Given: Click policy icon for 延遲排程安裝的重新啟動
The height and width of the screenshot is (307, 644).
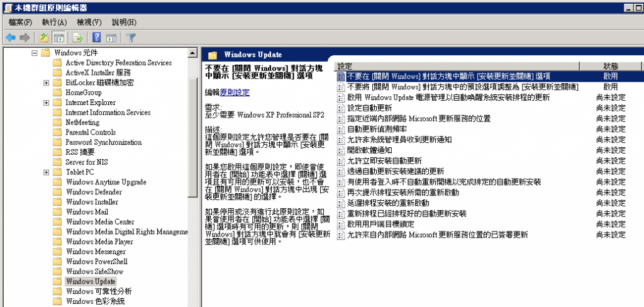Looking at the screenshot, I should 340,203.
